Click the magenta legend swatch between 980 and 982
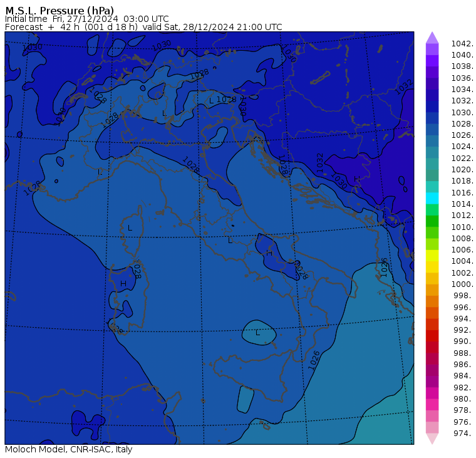The height and width of the screenshot is (458, 476). tap(432, 393)
